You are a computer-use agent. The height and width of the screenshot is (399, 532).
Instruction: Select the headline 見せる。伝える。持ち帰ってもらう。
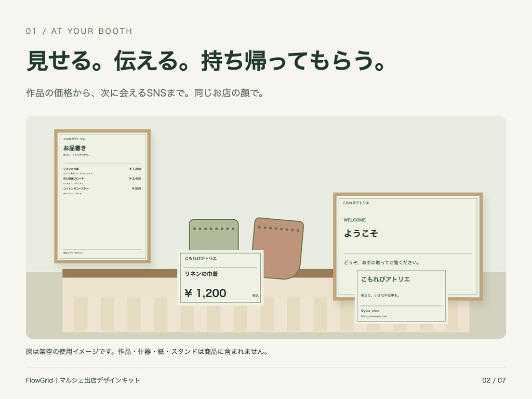(x=206, y=61)
